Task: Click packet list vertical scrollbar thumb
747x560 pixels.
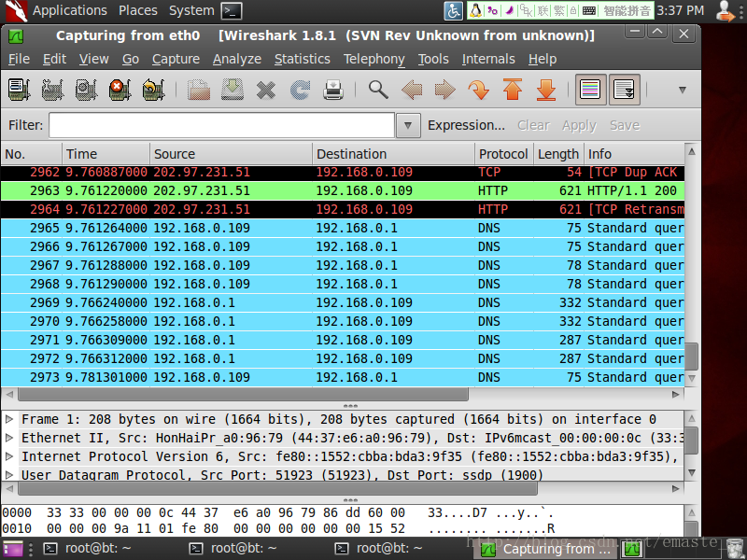Action: 692,357
